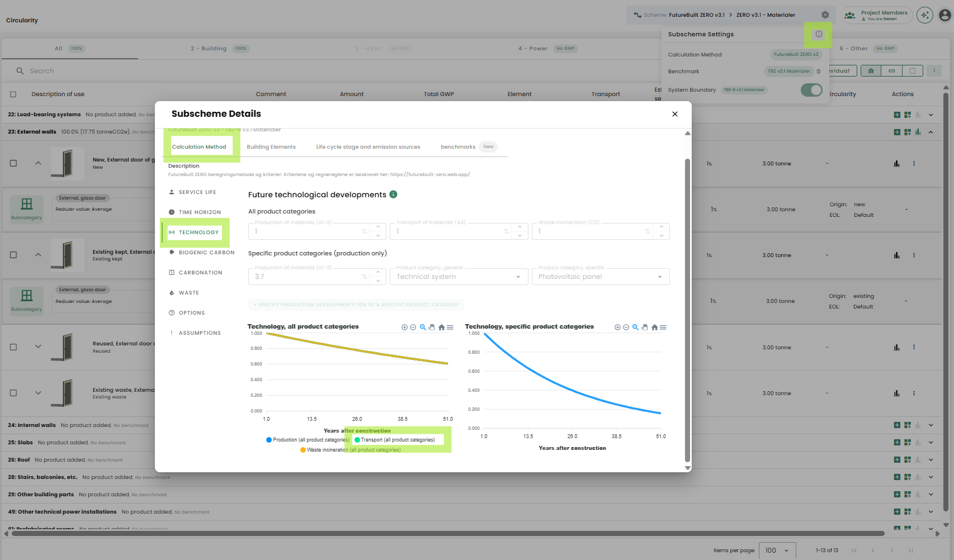The width and height of the screenshot is (954, 560).
Task: Open the Photovoltaic panel specific category dropdown
Action: click(x=600, y=277)
